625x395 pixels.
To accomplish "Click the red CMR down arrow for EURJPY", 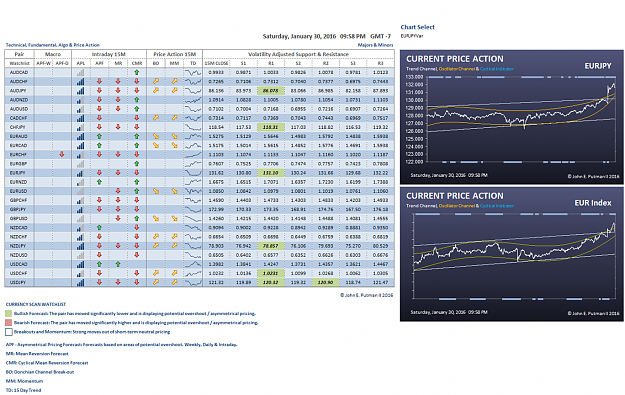I will click(x=137, y=173).
